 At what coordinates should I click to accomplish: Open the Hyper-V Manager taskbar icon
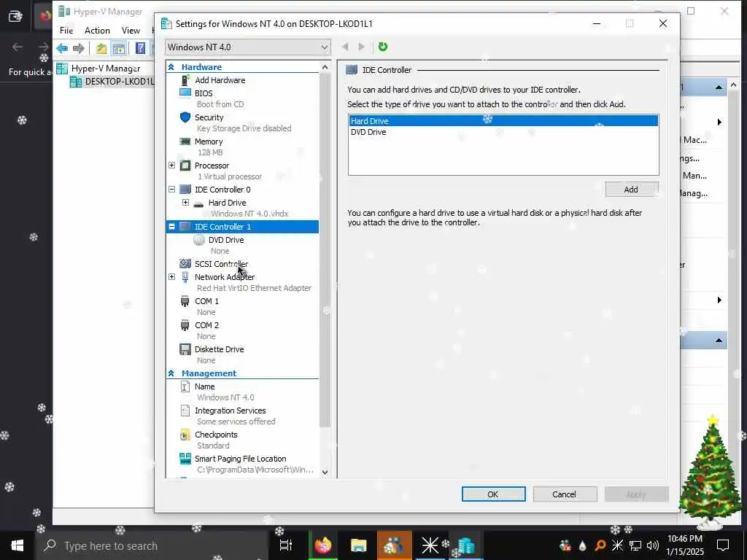coord(466,545)
